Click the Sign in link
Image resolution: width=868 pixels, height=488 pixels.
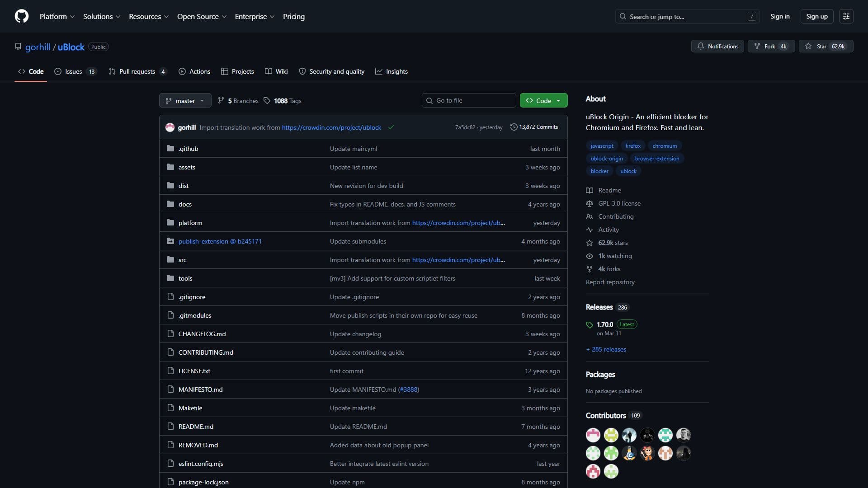(780, 16)
